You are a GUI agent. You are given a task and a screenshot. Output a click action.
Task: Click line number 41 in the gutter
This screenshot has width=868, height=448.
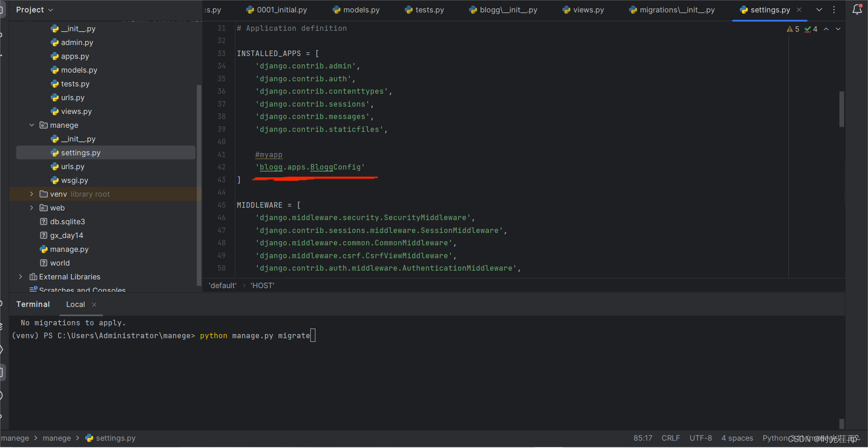222,155
